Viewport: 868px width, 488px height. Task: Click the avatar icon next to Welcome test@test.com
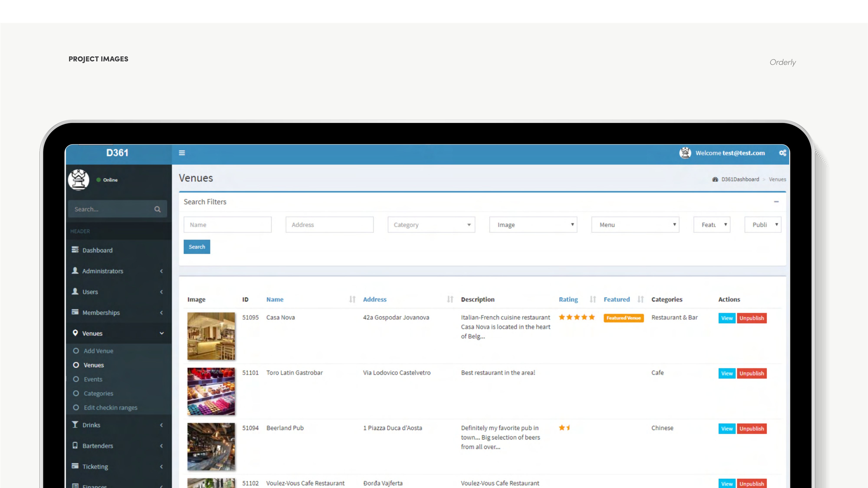tap(685, 152)
